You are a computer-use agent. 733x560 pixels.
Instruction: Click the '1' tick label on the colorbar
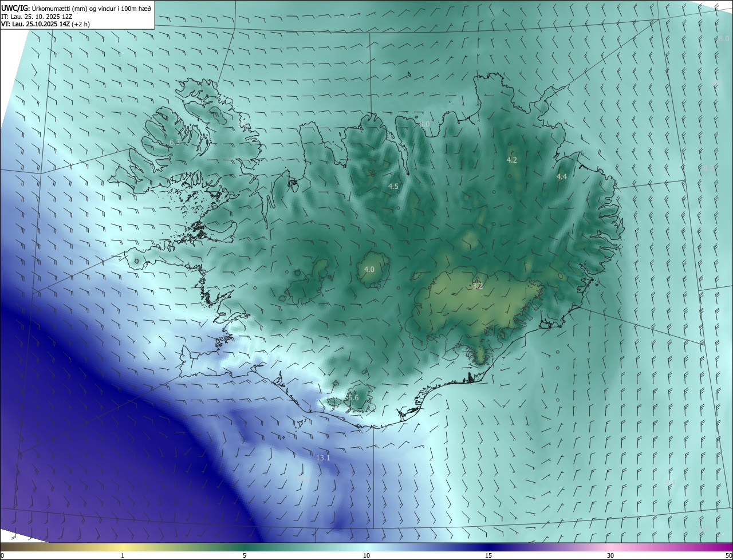pyautogui.click(x=123, y=556)
